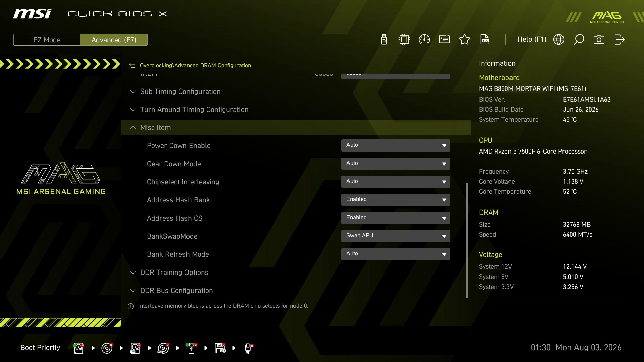Image resolution: width=644 pixels, height=362 pixels.
Task: Click the info icon beside the help description
Action: 131,306
